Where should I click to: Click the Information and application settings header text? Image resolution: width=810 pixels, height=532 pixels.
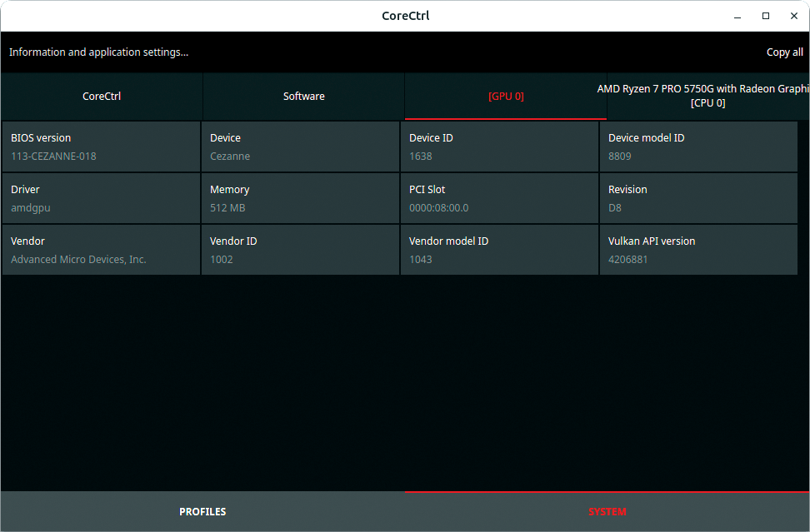(98, 52)
